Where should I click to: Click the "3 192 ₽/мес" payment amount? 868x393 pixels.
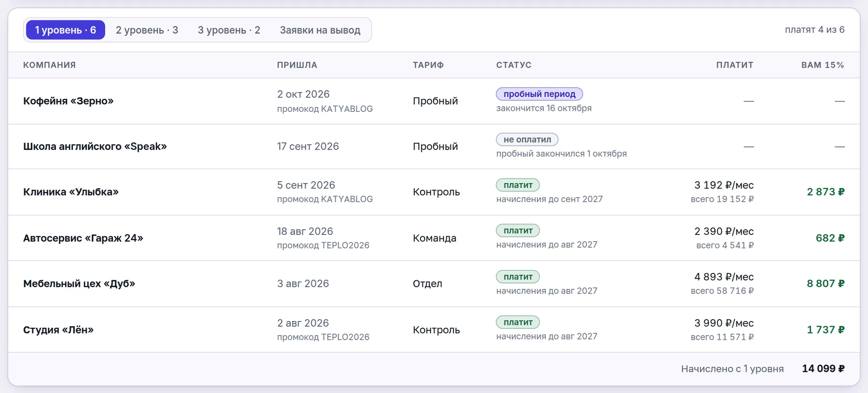[724, 185]
